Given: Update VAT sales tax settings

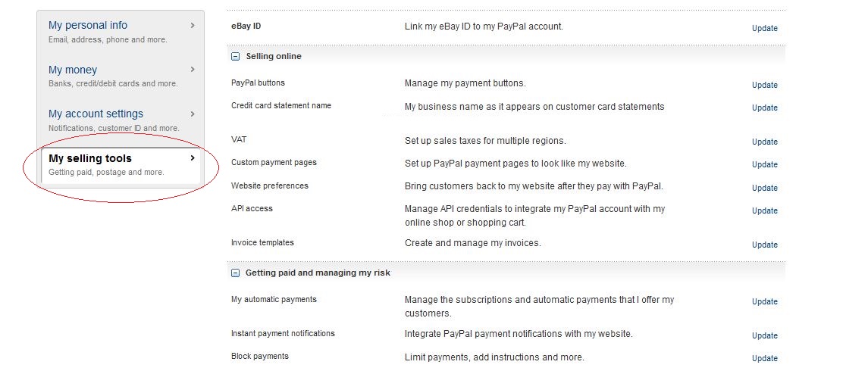Looking at the screenshot, I should (x=764, y=142).
